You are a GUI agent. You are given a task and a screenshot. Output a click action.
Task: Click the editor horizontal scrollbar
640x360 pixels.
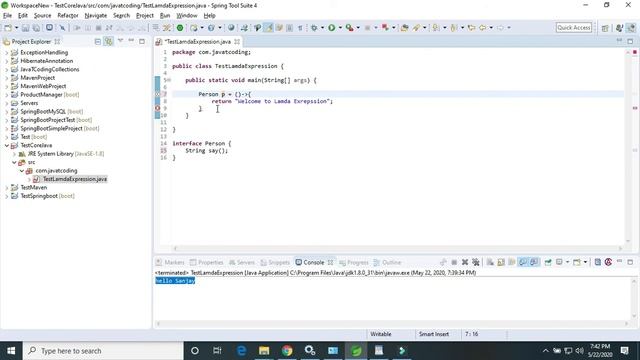[x=398, y=248]
